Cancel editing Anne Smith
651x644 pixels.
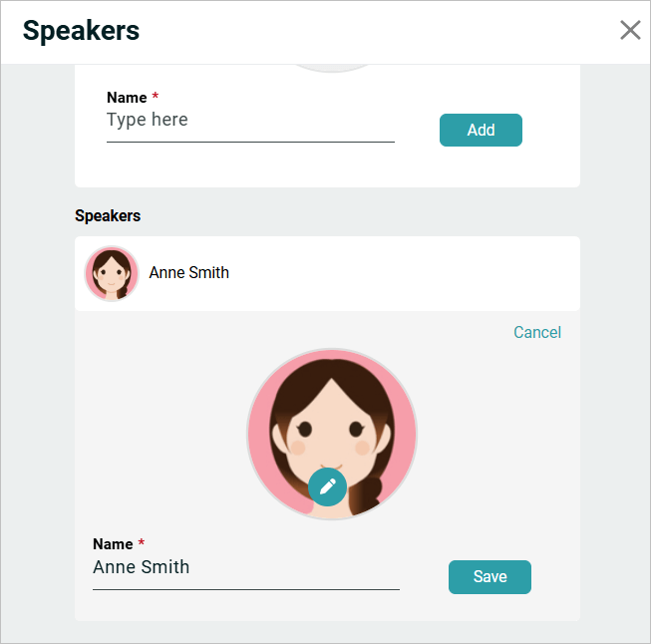pos(536,332)
